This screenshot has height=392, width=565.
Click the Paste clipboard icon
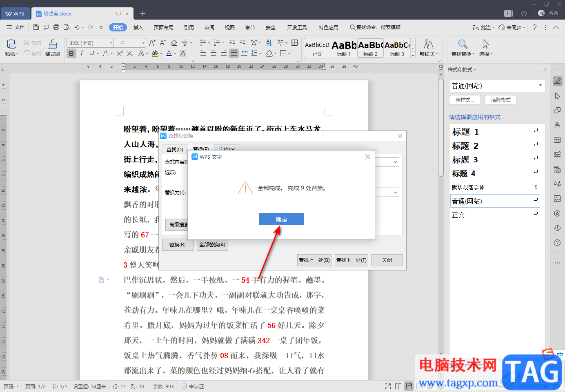(11, 44)
